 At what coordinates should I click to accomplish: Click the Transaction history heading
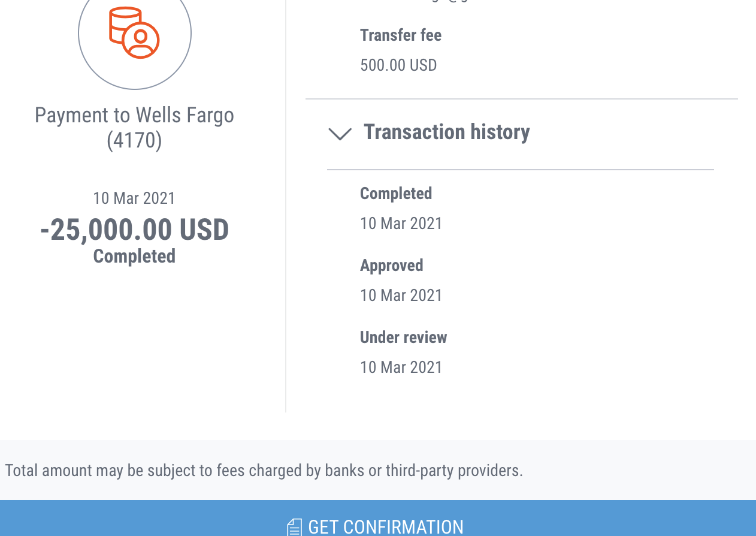[x=446, y=132]
